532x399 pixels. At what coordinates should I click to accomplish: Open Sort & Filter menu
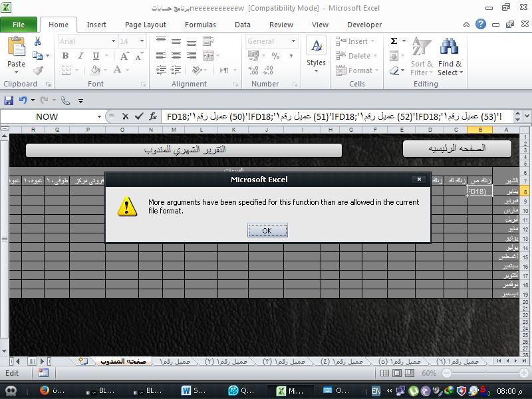(x=422, y=57)
